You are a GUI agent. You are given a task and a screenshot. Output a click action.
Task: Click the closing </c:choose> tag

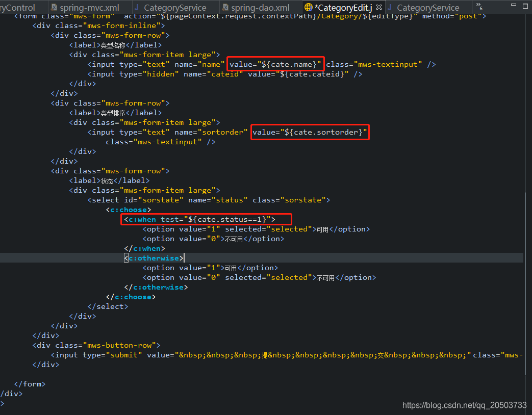(x=131, y=297)
